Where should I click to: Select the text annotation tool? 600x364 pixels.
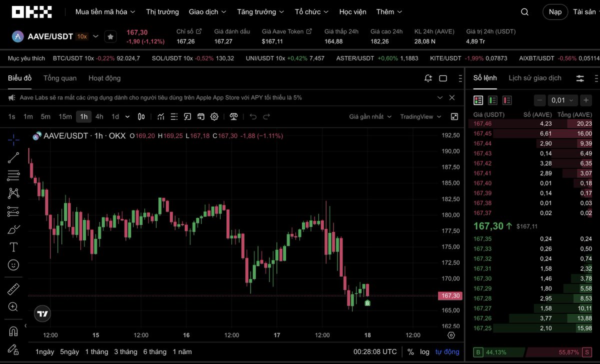click(13, 247)
